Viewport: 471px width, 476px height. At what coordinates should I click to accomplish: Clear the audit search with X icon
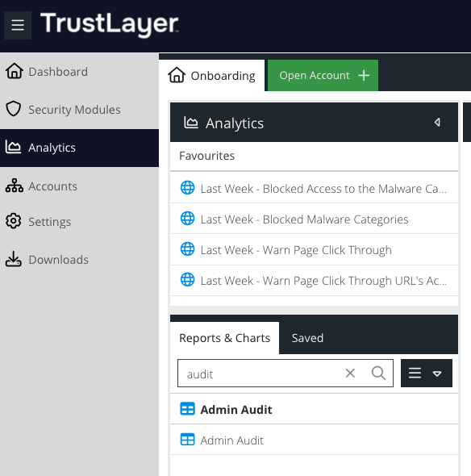point(350,373)
